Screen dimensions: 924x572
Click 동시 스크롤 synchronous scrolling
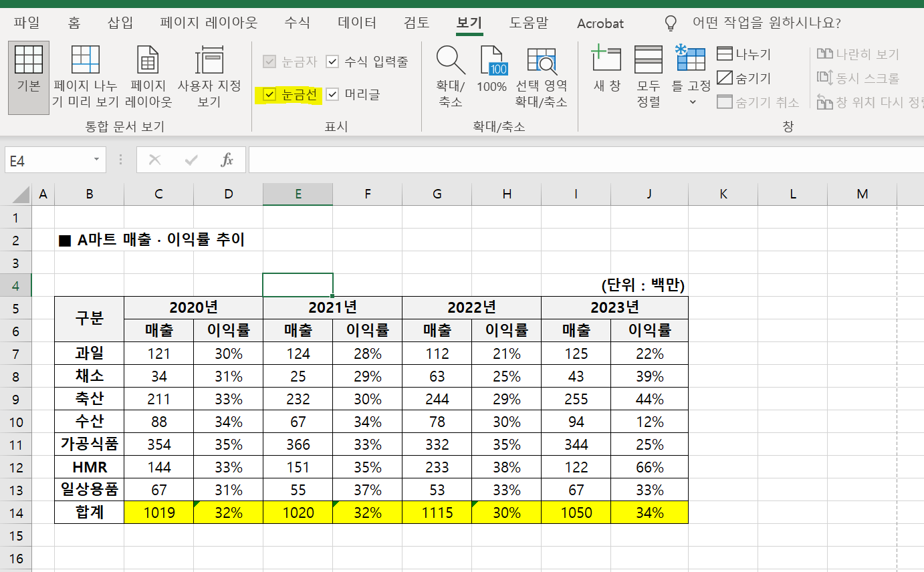pyautogui.click(x=858, y=78)
